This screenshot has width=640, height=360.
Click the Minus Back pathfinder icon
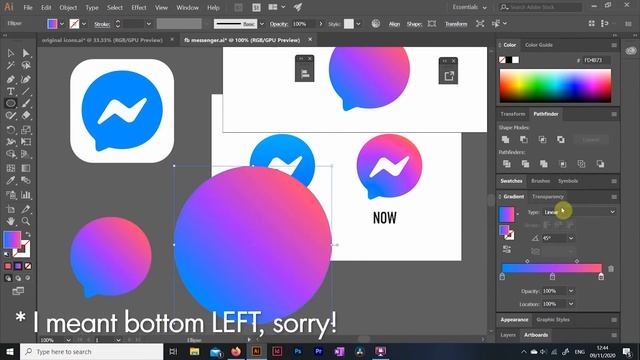600,164
